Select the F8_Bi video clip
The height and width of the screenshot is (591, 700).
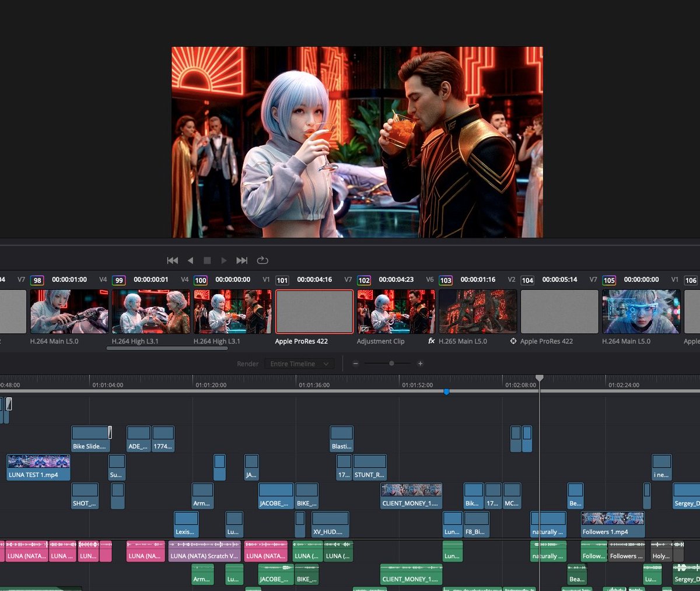coord(477,524)
